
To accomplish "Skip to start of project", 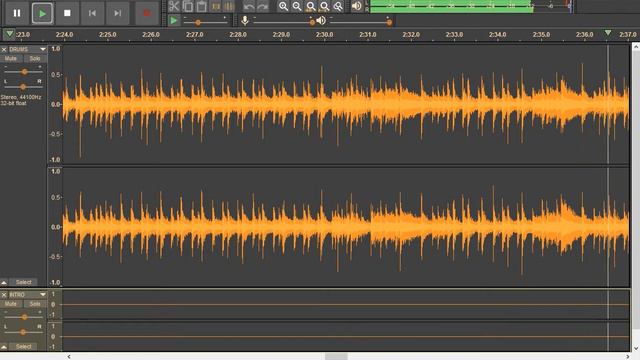I will coord(92,13).
